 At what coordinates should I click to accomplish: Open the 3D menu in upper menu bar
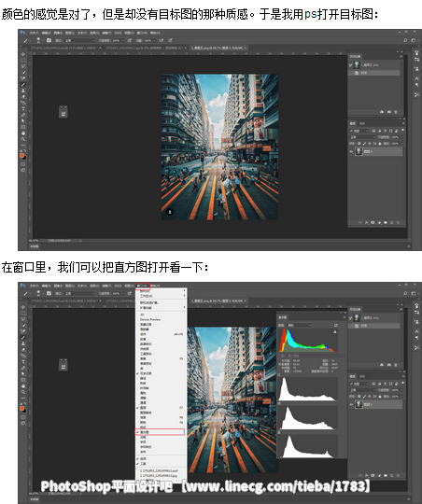[x=118, y=33]
